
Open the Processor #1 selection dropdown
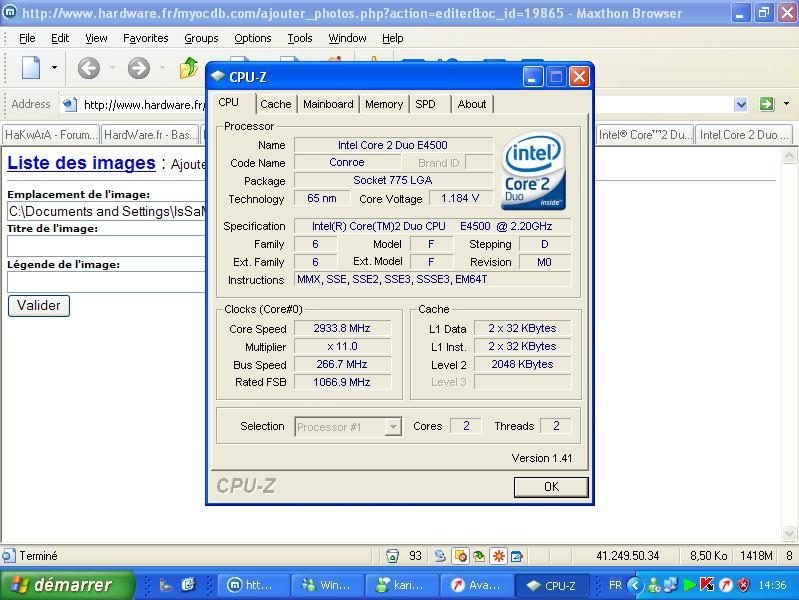(x=348, y=427)
